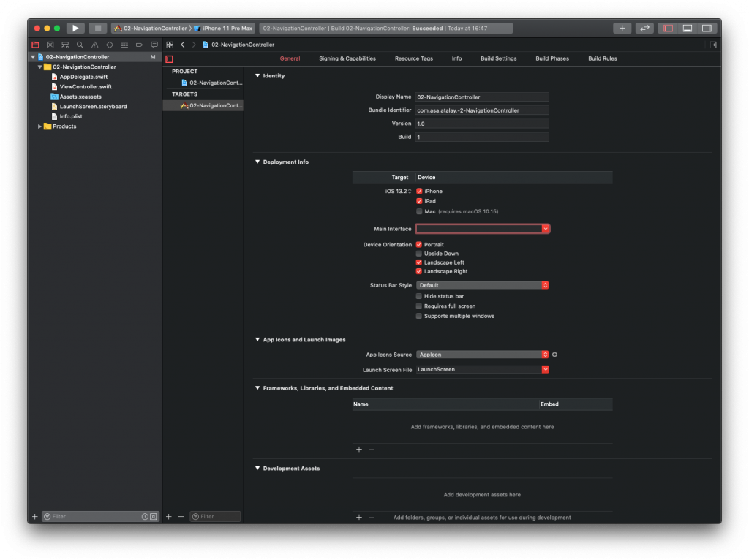Remove the selected target with the minus button

tap(181, 517)
